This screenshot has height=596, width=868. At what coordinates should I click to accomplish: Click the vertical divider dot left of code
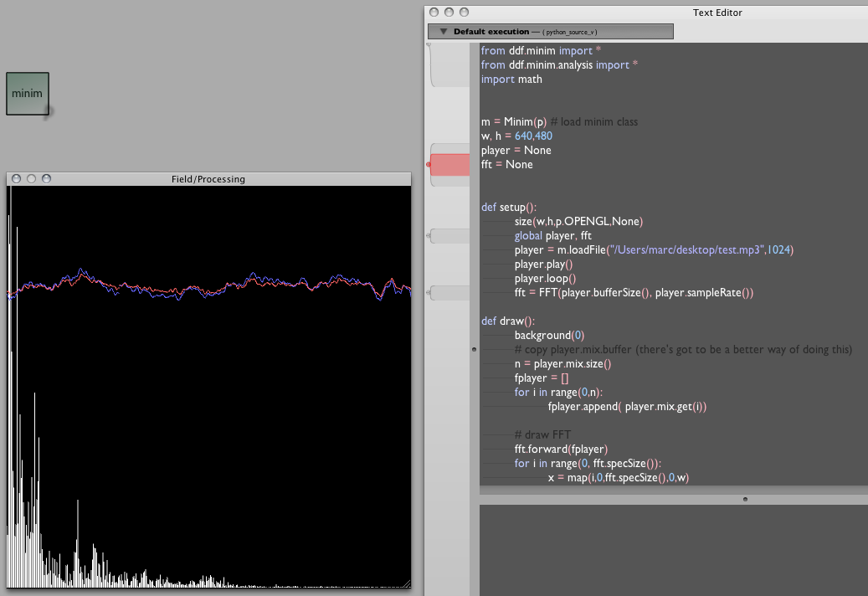tap(475, 349)
